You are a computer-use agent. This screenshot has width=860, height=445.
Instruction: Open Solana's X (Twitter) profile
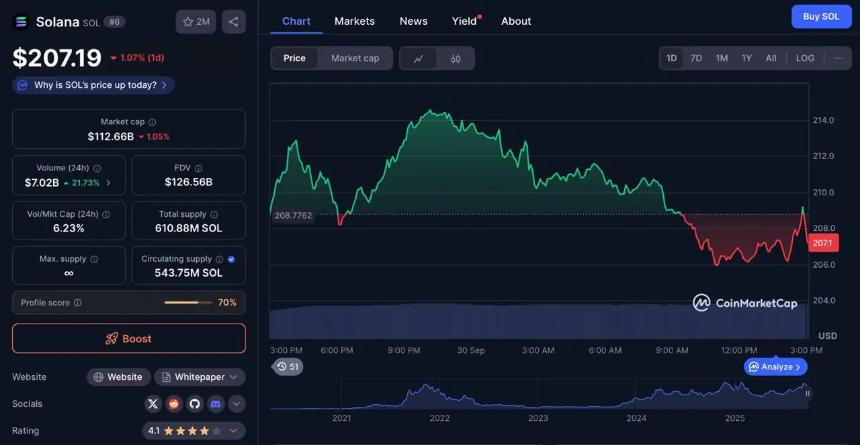tap(153, 404)
